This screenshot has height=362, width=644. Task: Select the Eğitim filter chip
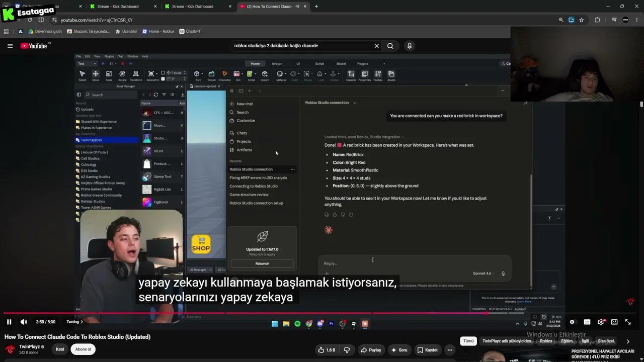[567, 341]
